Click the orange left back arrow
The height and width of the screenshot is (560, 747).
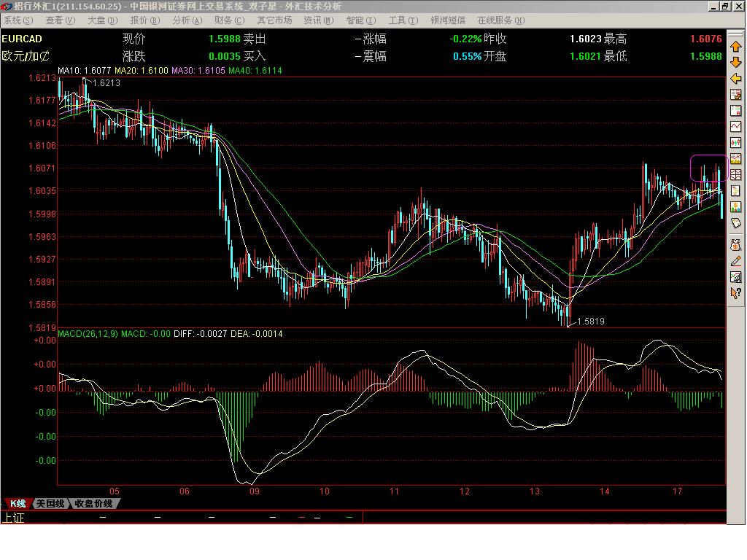point(736,79)
